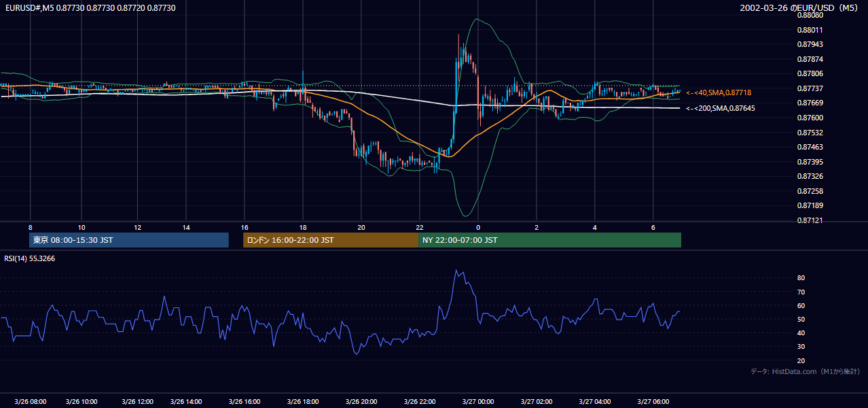Click the 3/26 08:00 time label
Viewport: 868px width, 408px height.
(x=30, y=401)
